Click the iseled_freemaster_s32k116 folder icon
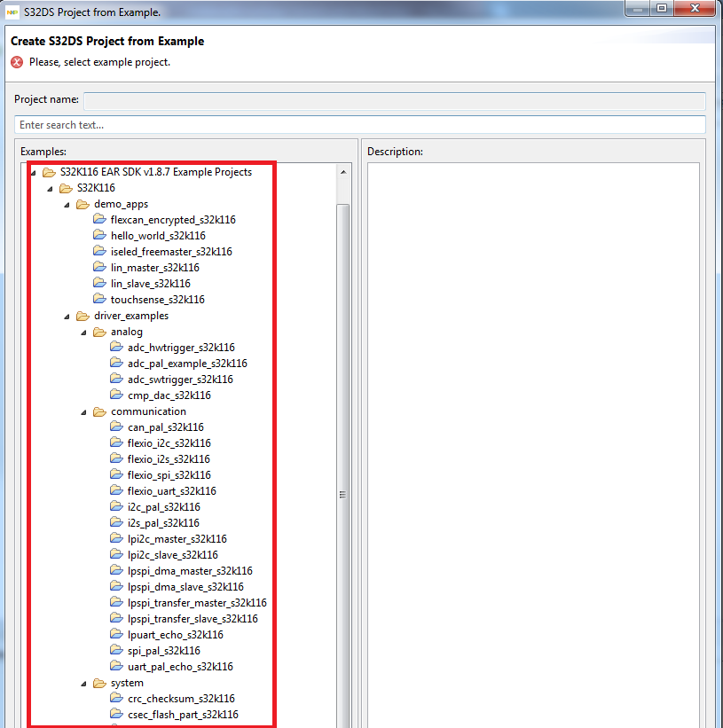 [99, 251]
